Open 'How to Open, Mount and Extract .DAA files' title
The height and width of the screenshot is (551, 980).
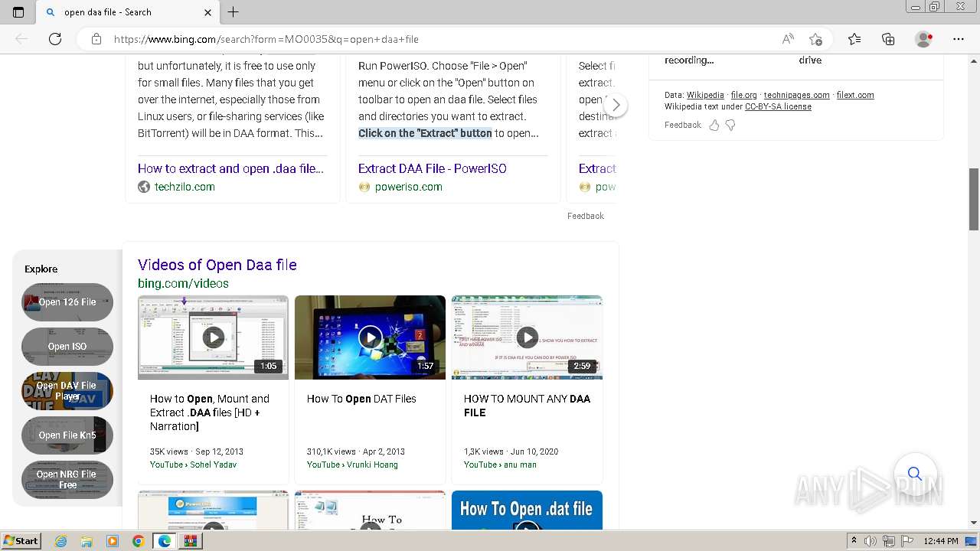click(x=210, y=412)
